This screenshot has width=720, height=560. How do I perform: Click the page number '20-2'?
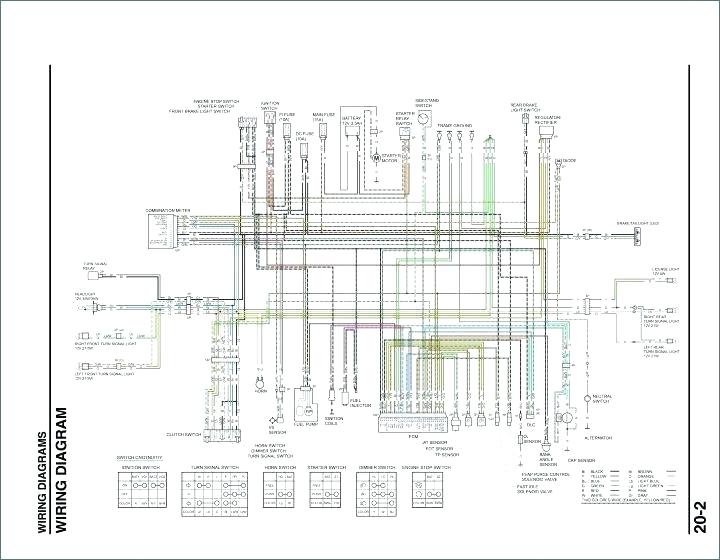click(700, 517)
